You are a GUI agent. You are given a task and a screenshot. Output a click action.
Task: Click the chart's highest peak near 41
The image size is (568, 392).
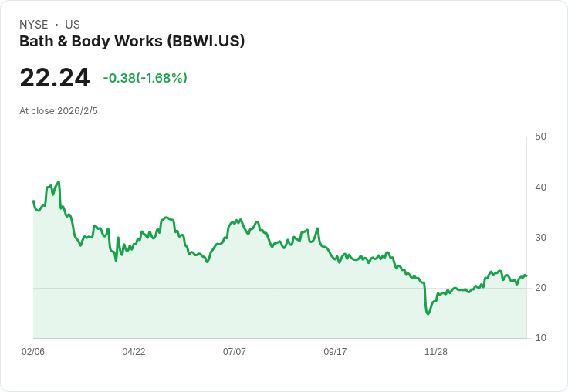[59, 182]
